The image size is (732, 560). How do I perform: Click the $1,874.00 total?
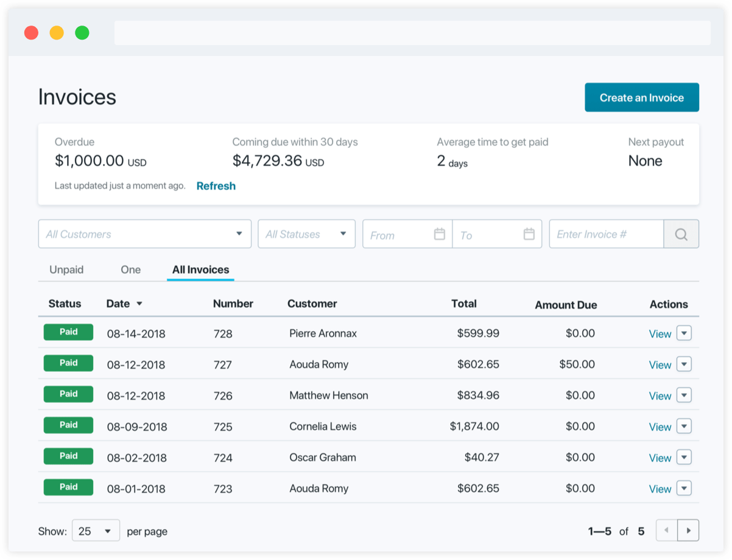tap(474, 427)
